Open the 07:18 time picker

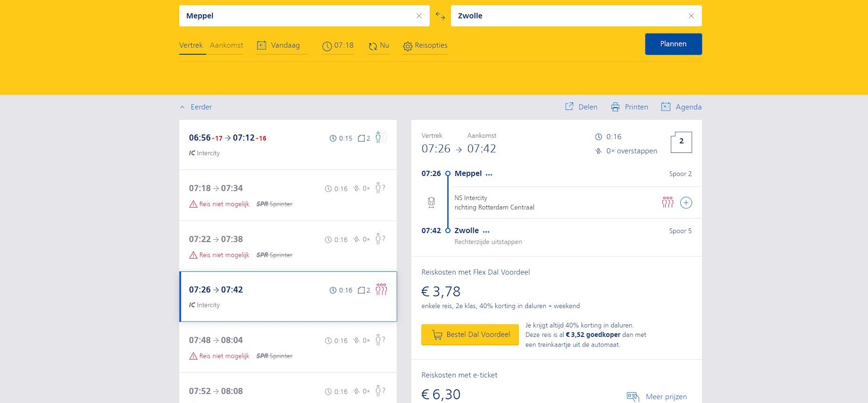[x=337, y=46]
